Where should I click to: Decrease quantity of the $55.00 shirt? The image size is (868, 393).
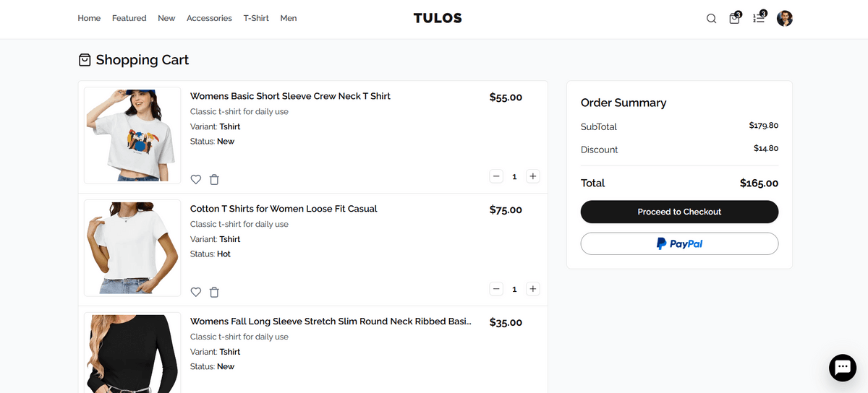[496, 176]
